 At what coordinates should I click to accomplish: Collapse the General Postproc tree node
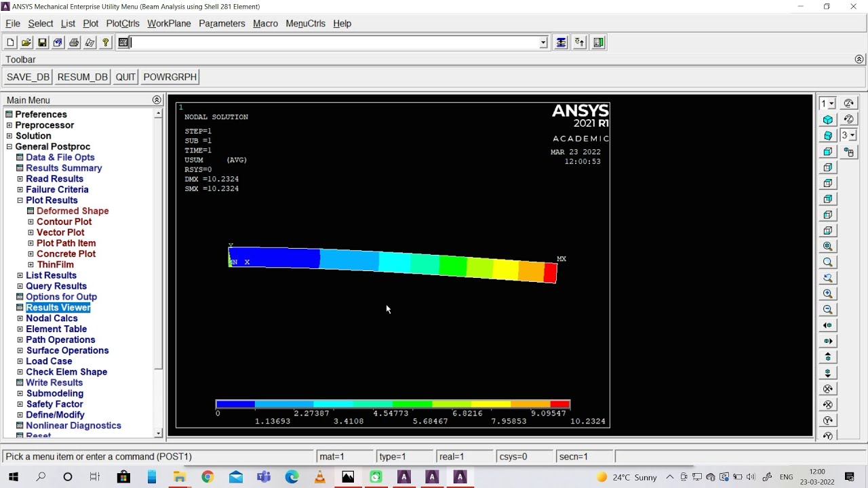tap(9, 147)
